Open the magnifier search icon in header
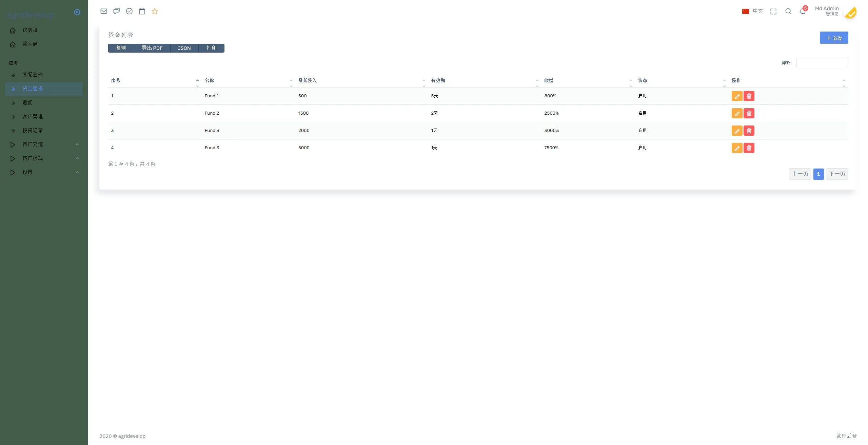Viewport: 868px width, 445px height. pos(788,12)
